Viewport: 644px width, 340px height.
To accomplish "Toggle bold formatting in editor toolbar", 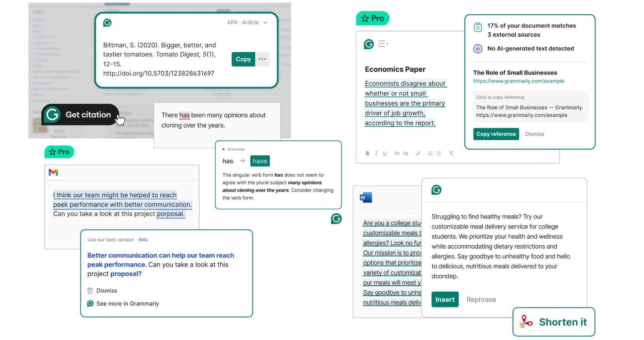I will (x=367, y=153).
